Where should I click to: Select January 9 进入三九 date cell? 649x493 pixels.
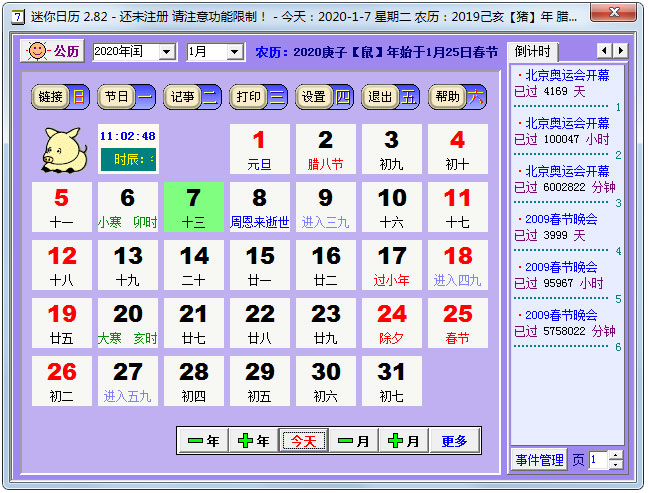[326, 207]
